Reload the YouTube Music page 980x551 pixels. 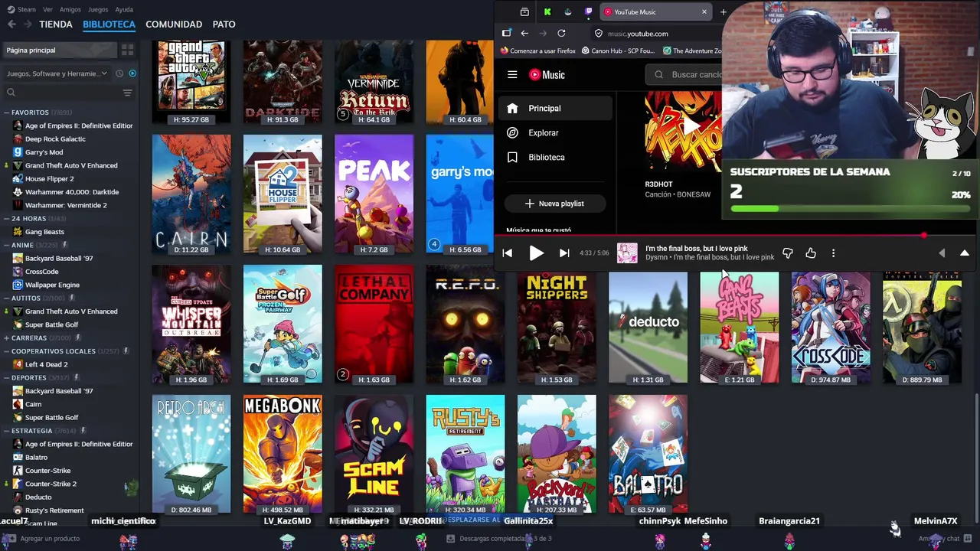(x=561, y=33)
